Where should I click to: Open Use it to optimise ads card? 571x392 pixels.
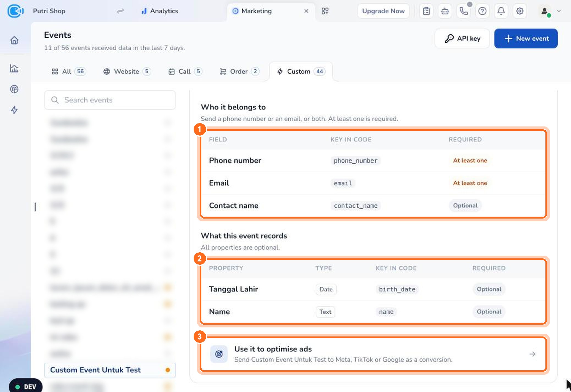[374, 354]
